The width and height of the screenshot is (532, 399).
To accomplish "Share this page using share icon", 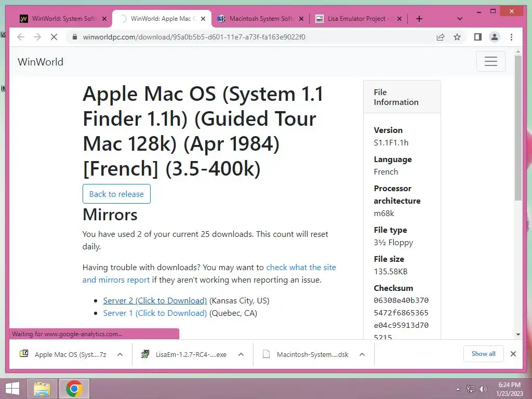I will 441,37.
